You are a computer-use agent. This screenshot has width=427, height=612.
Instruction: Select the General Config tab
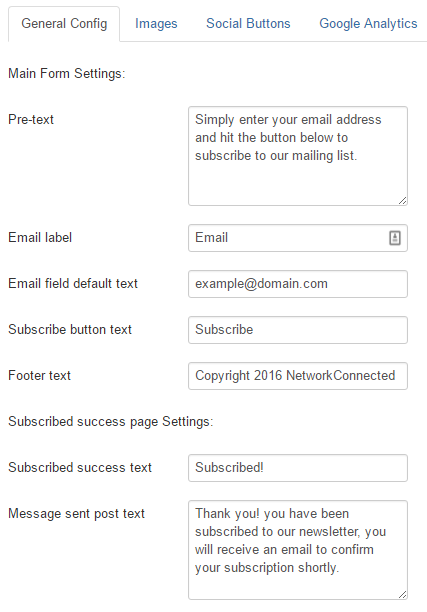coord(64,23)
